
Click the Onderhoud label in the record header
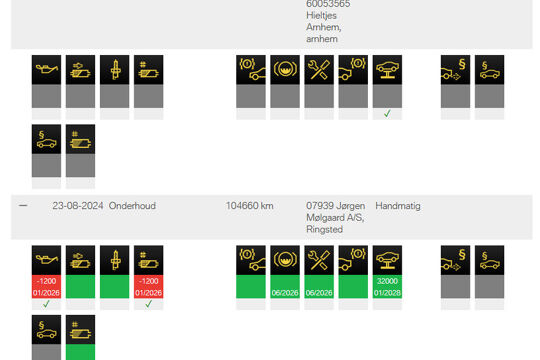132,206
